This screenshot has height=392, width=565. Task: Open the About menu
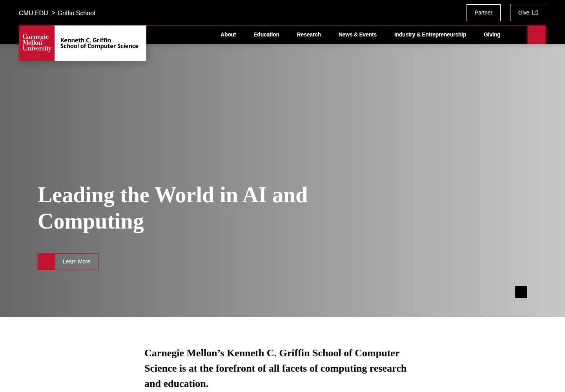tap(228, 34)
